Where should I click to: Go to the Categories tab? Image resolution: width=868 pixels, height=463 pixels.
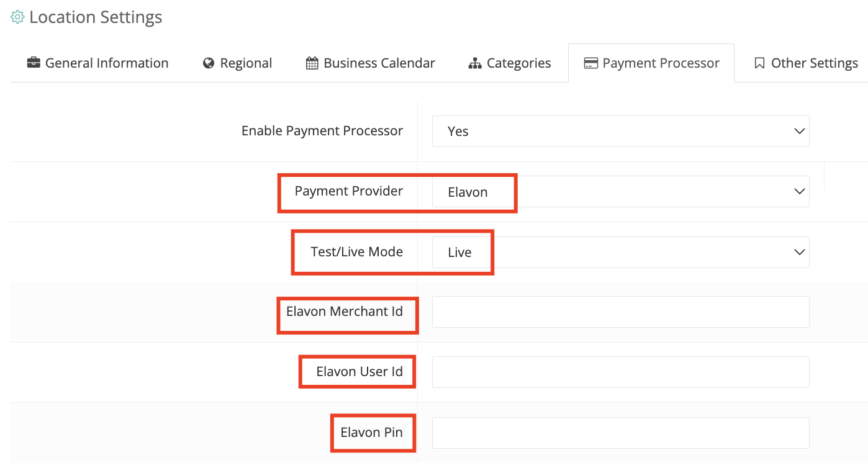click(510, 63)
